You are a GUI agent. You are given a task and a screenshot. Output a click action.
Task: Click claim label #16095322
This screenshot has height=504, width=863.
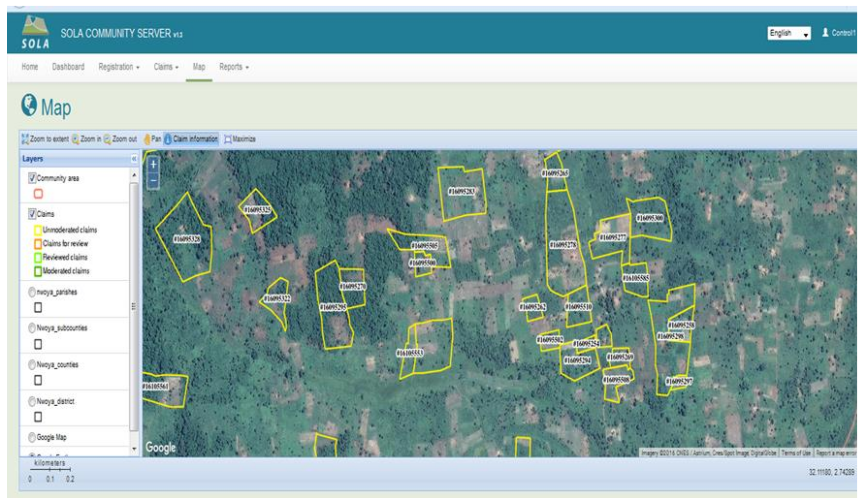point(277,299)
